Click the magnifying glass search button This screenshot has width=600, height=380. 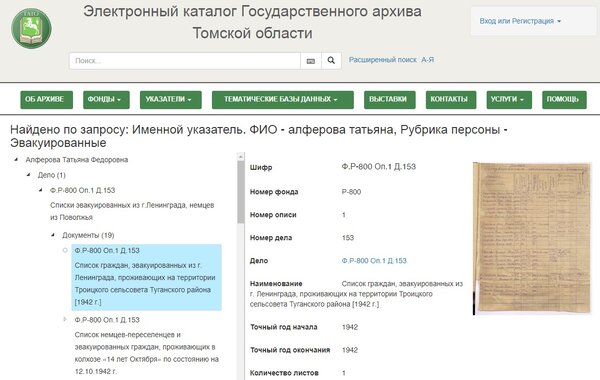[331, 61]
